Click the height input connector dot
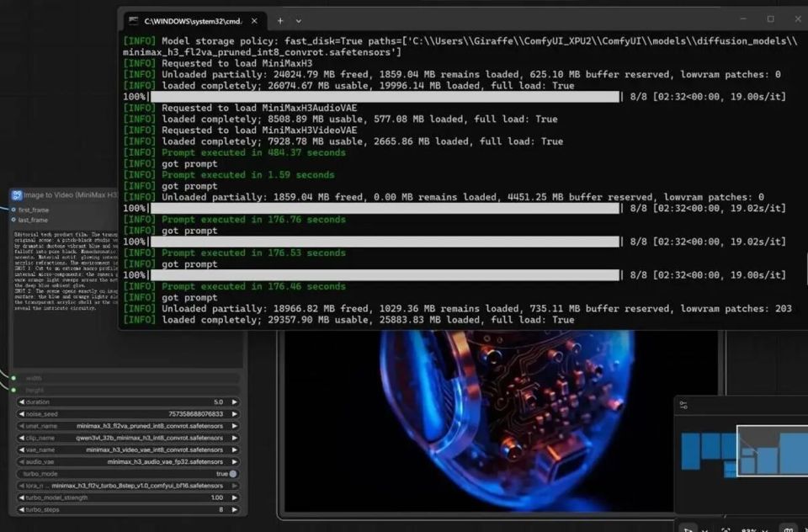The image size is (808, 532). coord(14,390)
